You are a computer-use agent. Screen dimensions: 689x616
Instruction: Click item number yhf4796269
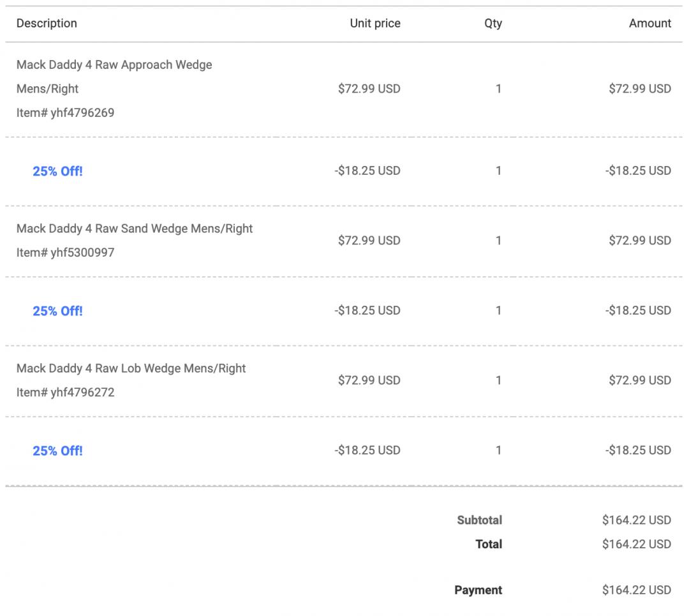[x=65, y=113]
